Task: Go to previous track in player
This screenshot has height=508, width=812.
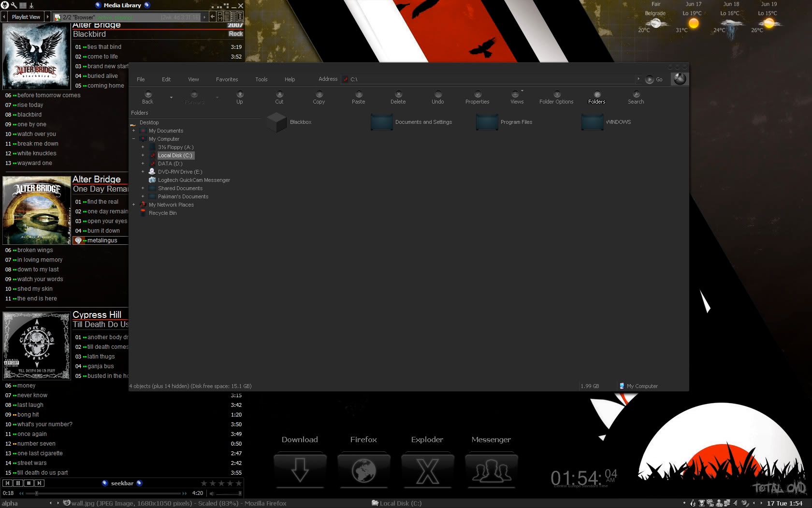Action: pyautogui.click(x=8, y=483)
